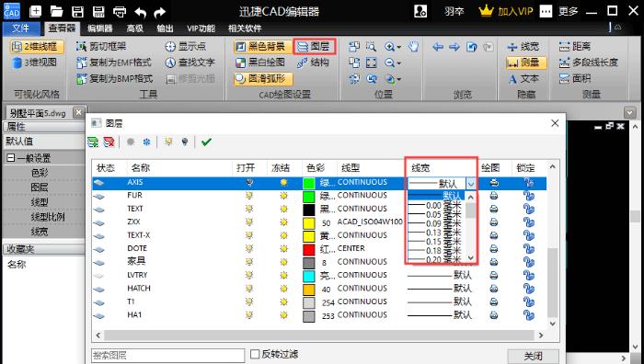
Task: Click the 文本 text hide tool
Action: point(523,78)
